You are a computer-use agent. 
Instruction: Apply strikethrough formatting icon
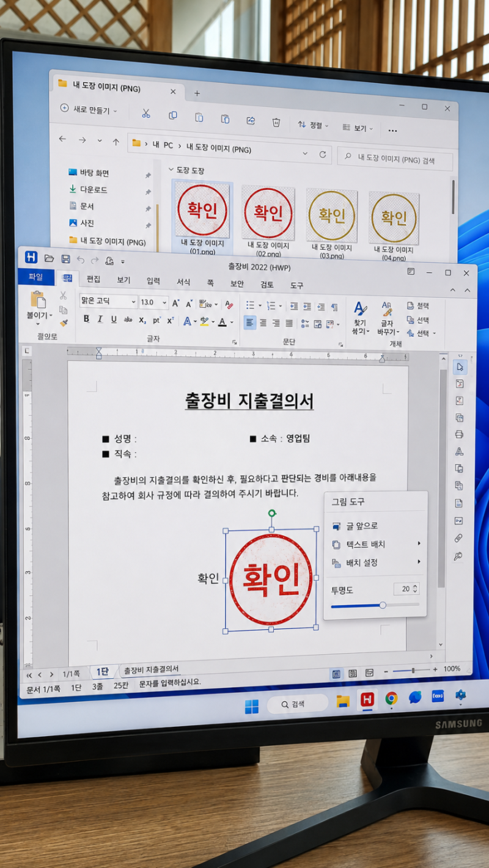tap(128, 319)
